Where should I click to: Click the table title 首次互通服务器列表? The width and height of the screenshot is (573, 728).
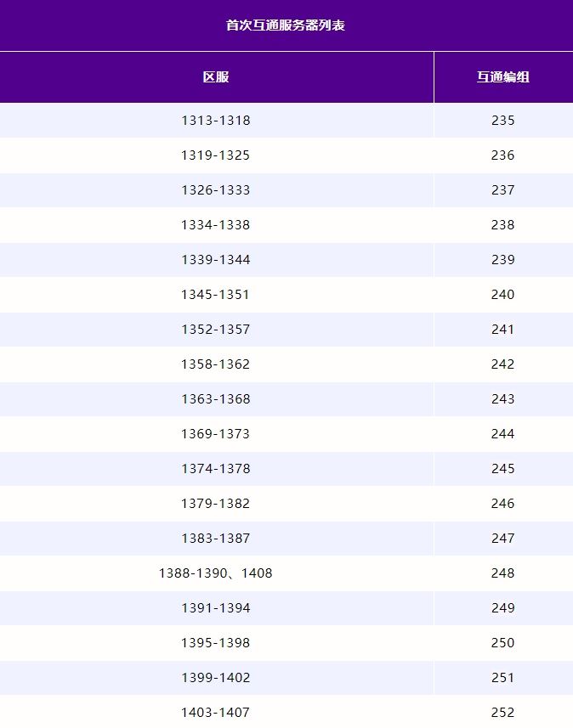(x=286, y=25)
